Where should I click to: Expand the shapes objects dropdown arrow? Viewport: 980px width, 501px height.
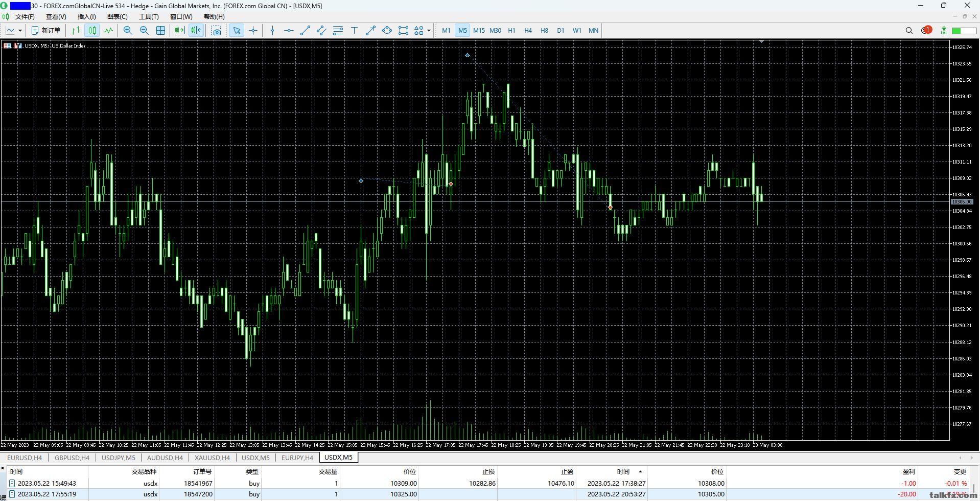click(429, 31)
